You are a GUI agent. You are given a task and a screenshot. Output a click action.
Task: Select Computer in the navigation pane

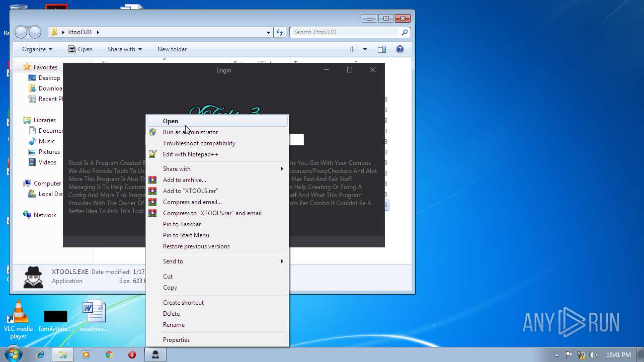point(47,184)
